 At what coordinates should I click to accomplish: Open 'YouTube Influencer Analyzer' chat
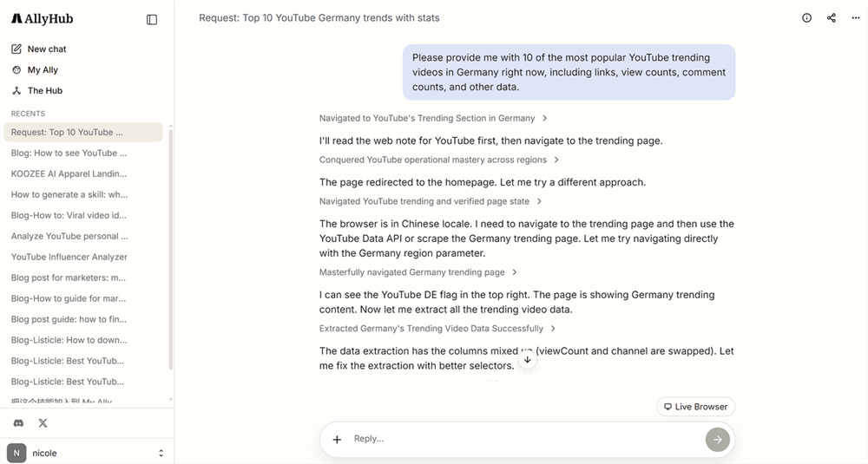click(x=83, y=257)
